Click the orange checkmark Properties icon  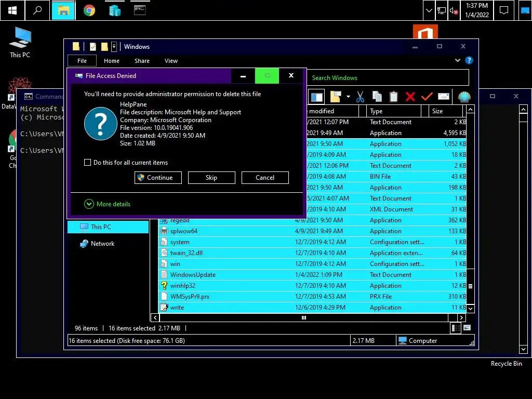427,97
